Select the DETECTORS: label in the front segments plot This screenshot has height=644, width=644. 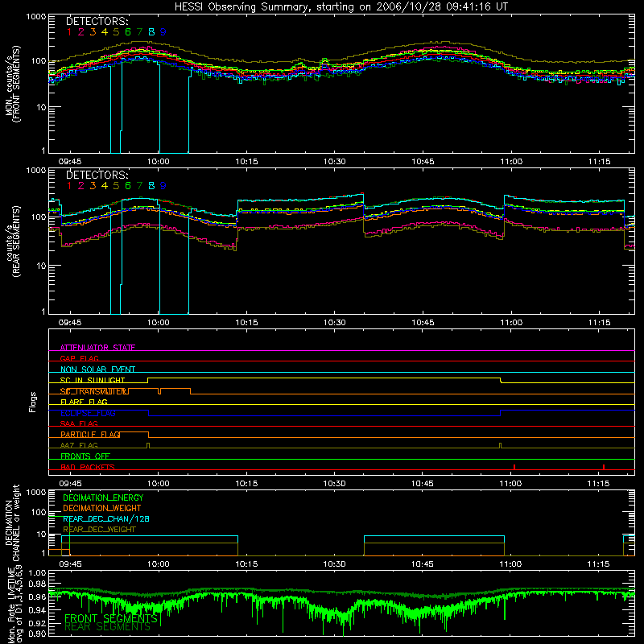pos(97,21)
